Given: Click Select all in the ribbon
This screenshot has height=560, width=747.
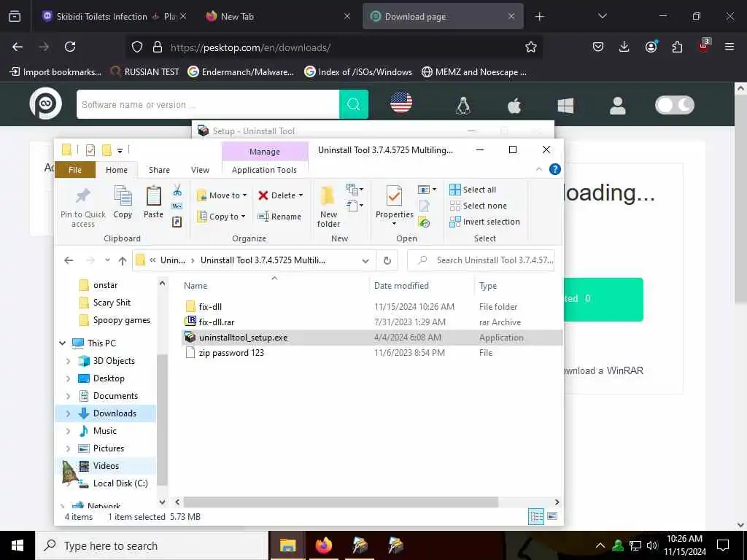Looking at the screenshot, I should point(473,190).
